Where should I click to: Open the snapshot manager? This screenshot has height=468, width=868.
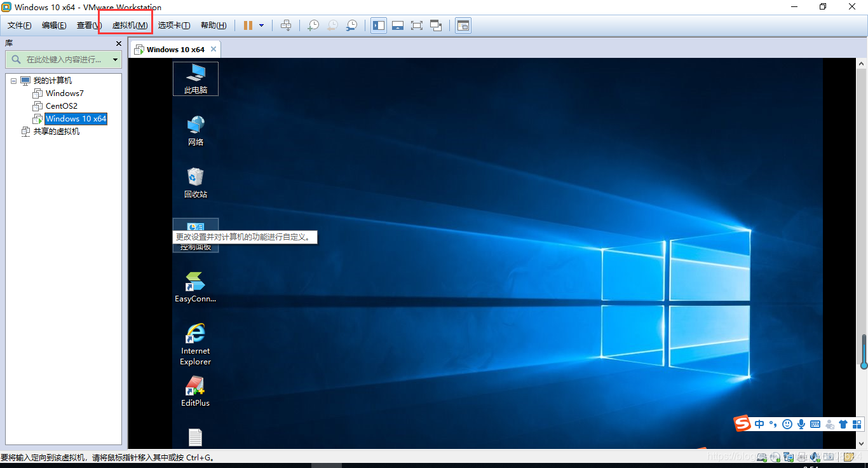coord(351,25)
